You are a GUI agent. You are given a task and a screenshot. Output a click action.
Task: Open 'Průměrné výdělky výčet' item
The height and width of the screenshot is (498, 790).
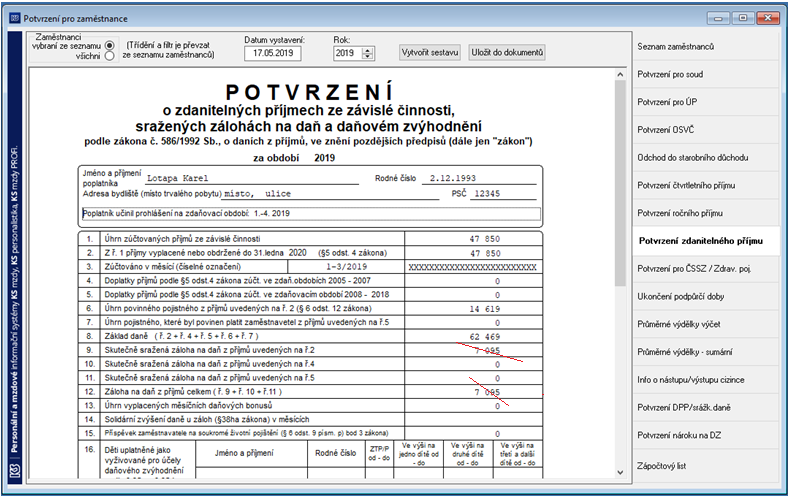tap(706, 324)
